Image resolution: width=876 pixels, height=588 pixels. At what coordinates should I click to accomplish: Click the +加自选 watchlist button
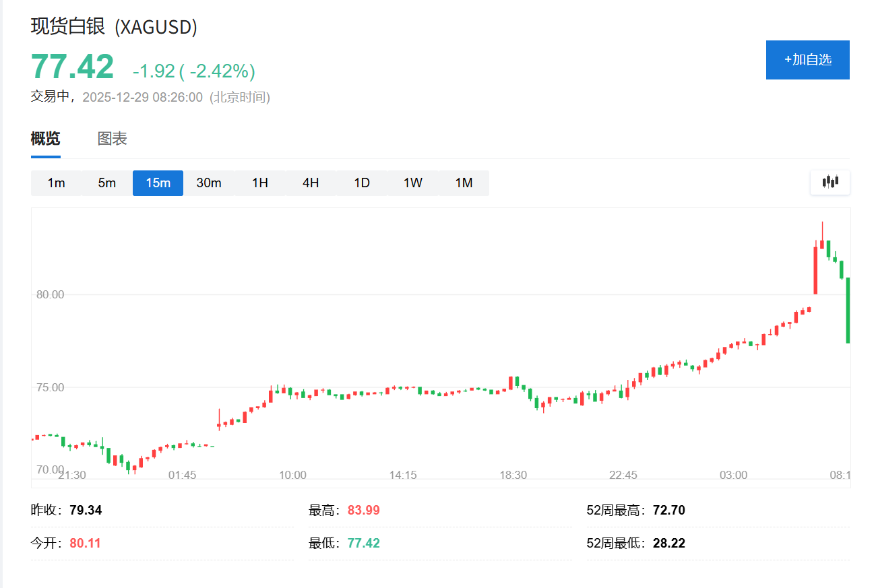coord(807,60)
